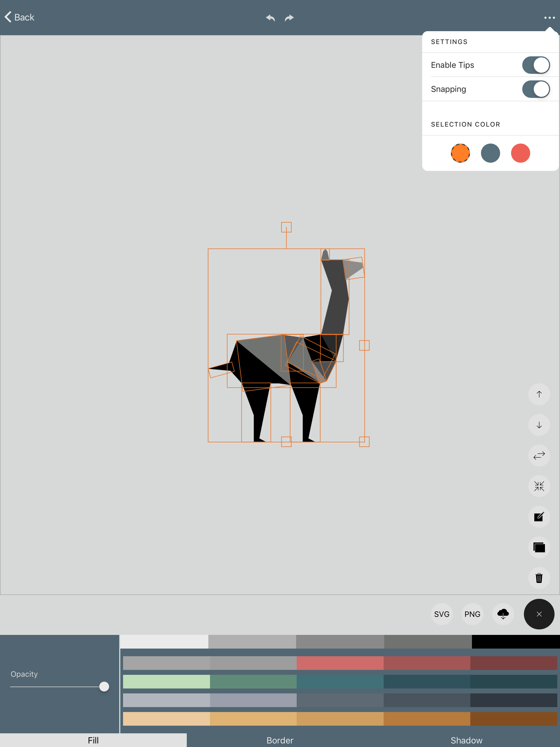Delete selection with the trash icon
The width and height of the screenshot is (560, 747).
[x=539, y=578]
